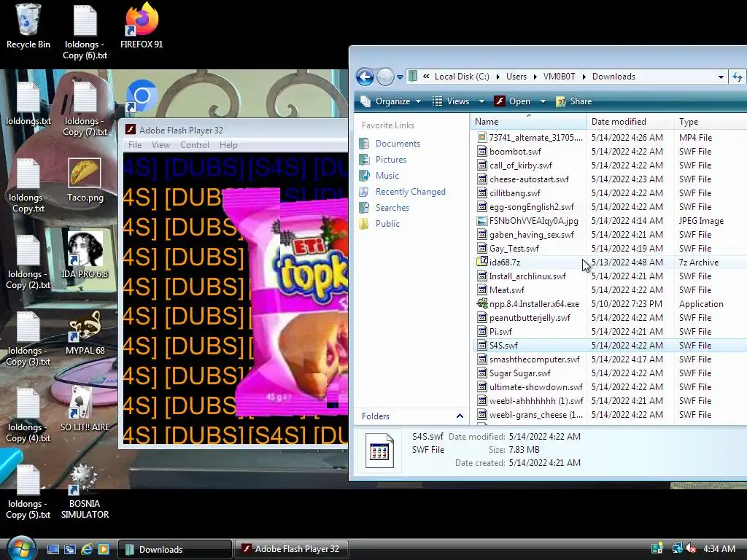Select the MYPAL 68 raccoon shortcut
The height and width of the screenshot is (560, 747).
click(x=85, y=332)
